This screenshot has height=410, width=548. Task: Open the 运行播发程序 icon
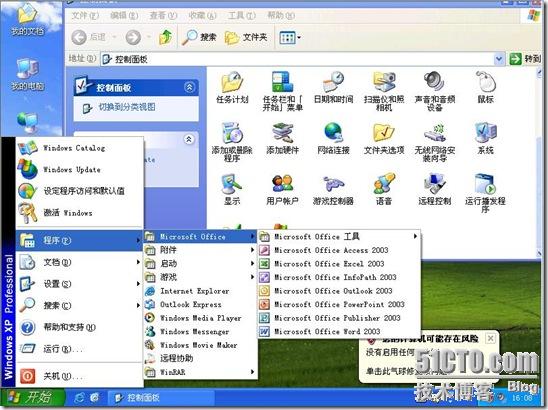click(x=485, y=193)
